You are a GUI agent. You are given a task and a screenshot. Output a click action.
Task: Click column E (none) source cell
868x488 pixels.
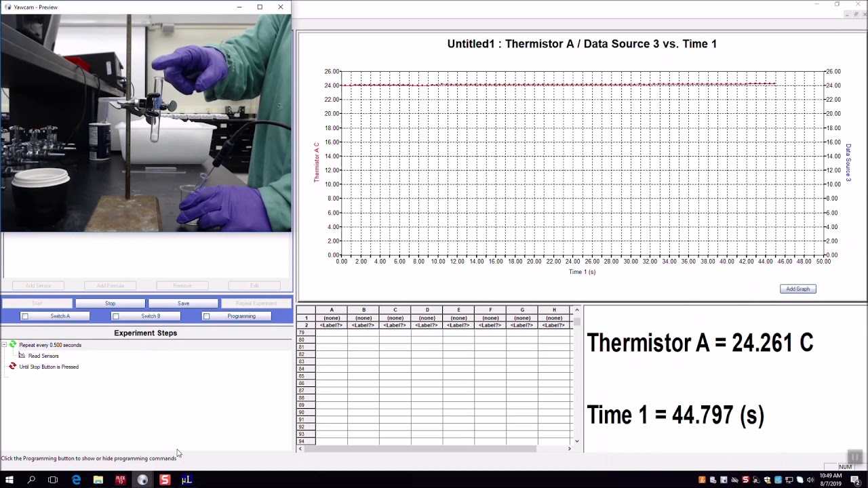pyautogui.click(x=458, y=318)
